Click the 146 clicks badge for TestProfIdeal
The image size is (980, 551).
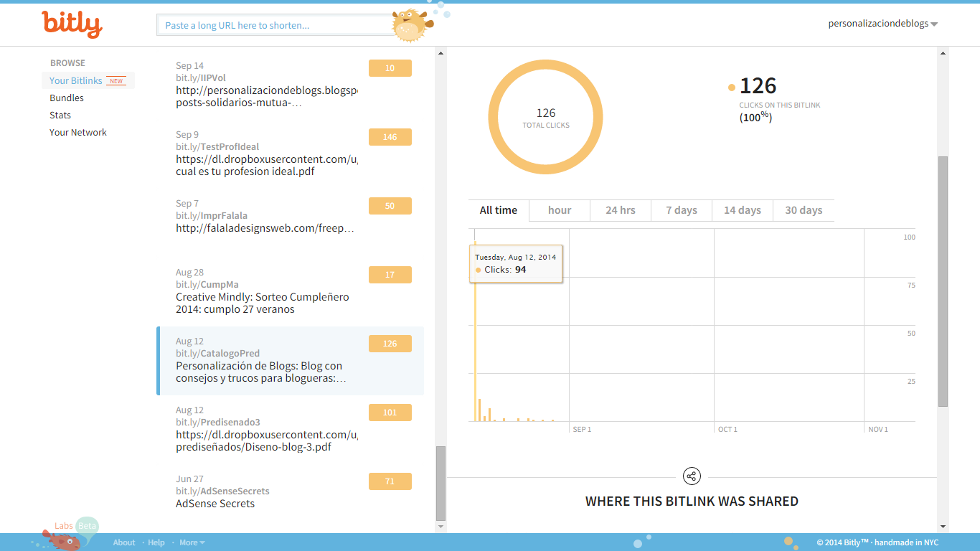[390, 137]
